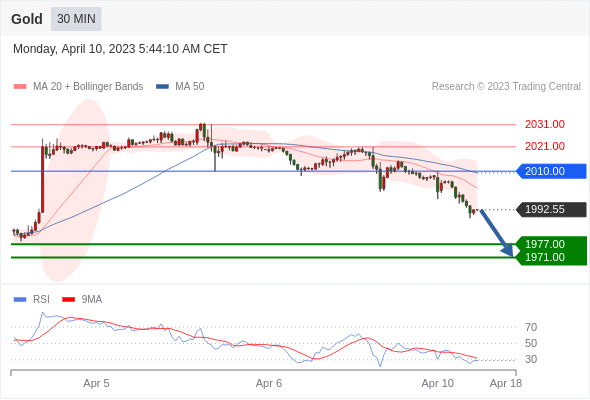
Task: Click the blue MA 50 legend swatch
Action: click(162, 87)
